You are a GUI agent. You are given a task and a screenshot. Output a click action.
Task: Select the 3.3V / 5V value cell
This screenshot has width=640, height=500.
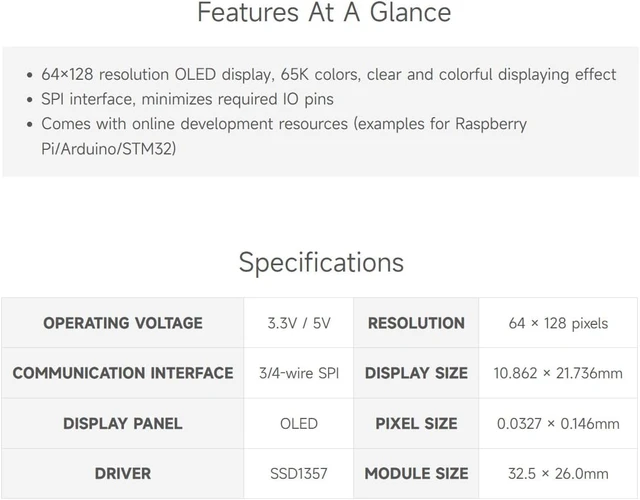pos(299,323)
